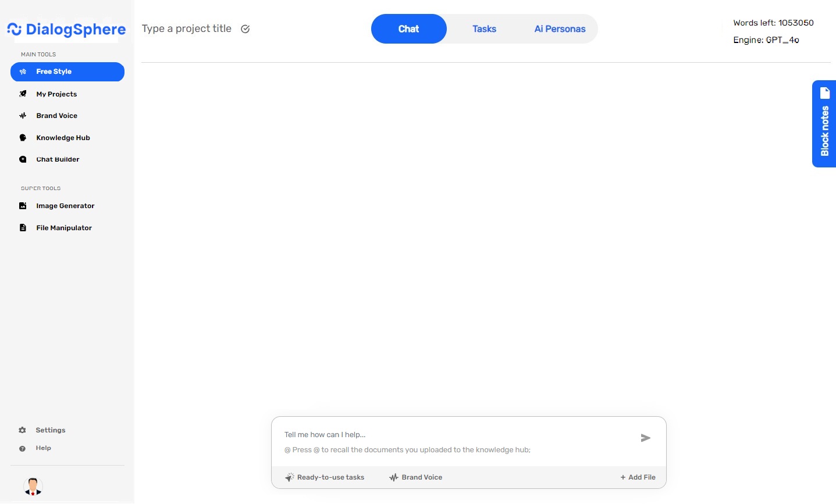Switch to the Ai Personas tab
Screen dimensions: 836x504
click(559, 28)
